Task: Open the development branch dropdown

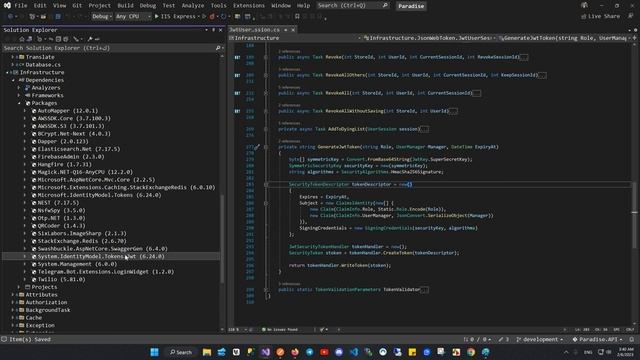Action: click(540, 339)
